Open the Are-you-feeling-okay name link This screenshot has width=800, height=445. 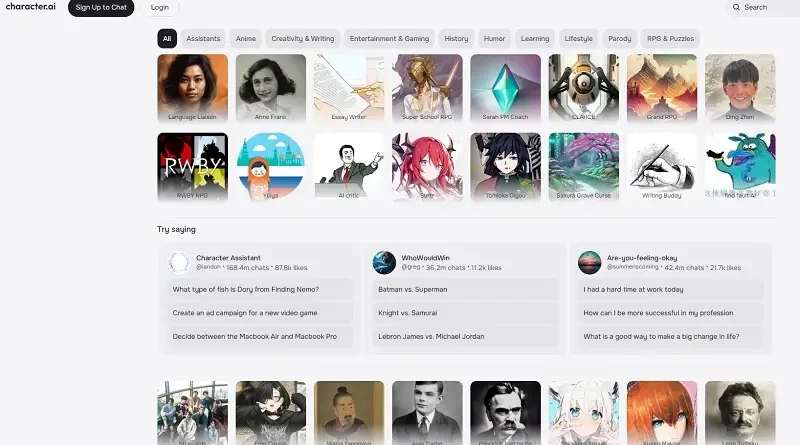click(642, 258)
